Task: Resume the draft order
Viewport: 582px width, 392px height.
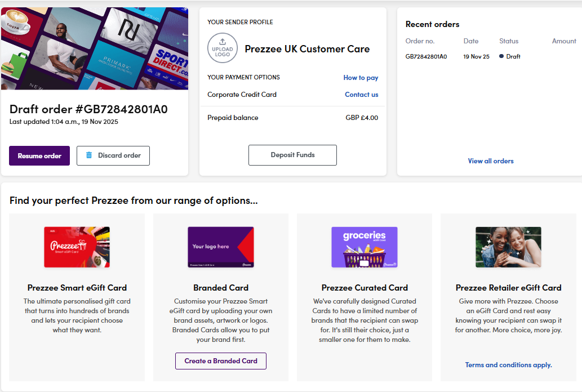Action: coord(39,155)
